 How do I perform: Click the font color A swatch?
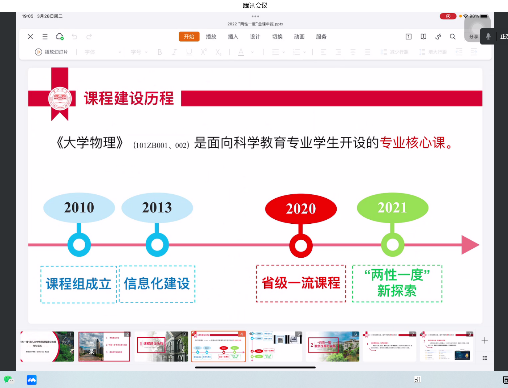tap(241, 52)
